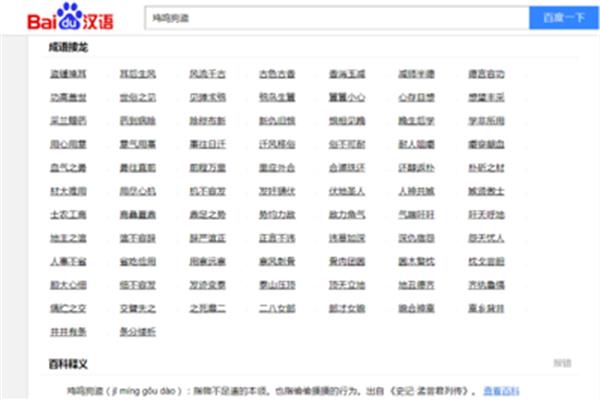Go to idiom 士农工商

click(x=68, y=215)
